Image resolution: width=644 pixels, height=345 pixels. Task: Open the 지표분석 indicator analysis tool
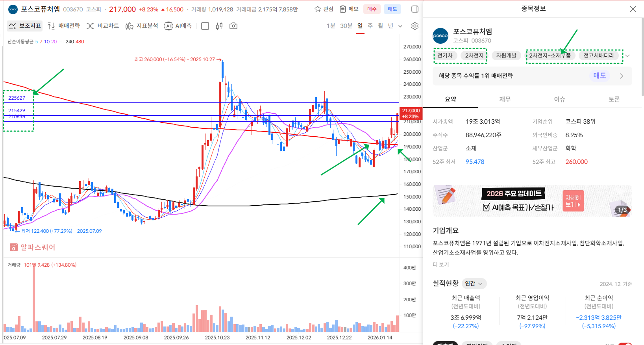(142, 26)
